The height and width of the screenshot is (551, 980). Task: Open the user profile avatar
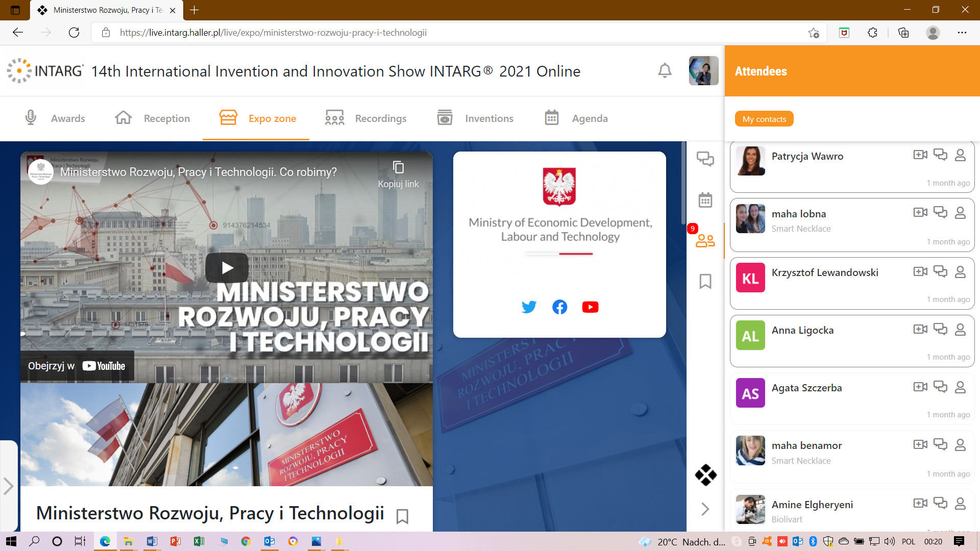(703, 70)
